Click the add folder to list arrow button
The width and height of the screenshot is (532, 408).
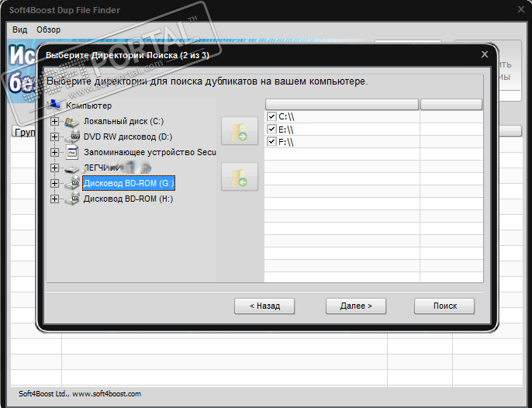(x=240, y=131)
